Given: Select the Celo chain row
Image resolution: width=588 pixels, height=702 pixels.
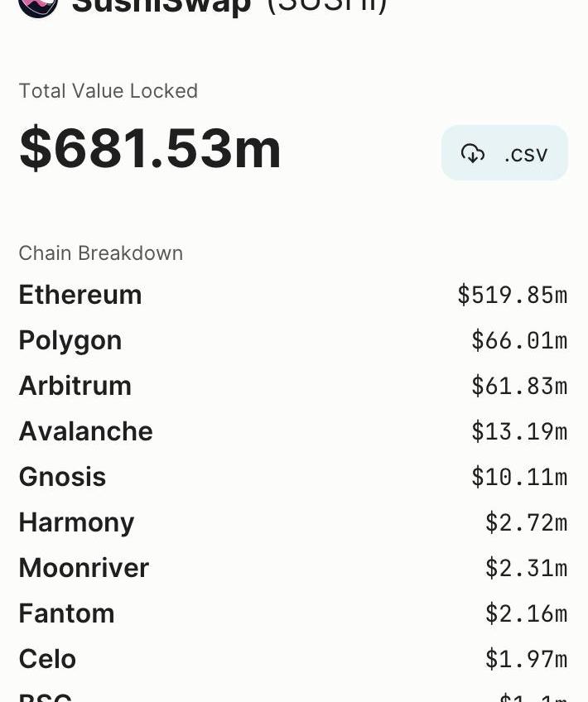Looking at the screenshot, I should [293, 659].
